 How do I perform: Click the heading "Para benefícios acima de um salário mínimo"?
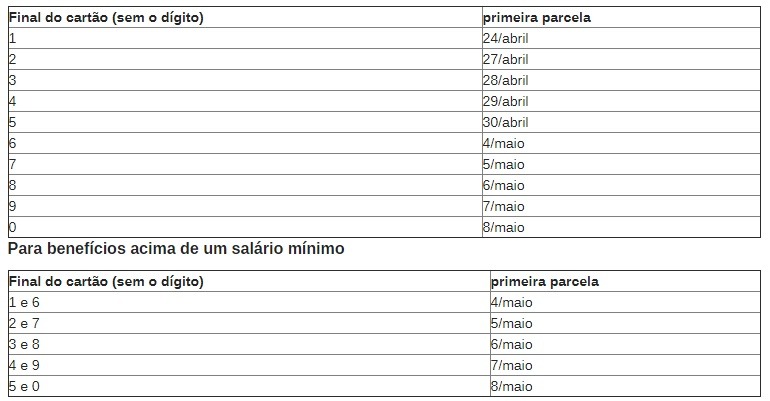[x=176, y=249]
